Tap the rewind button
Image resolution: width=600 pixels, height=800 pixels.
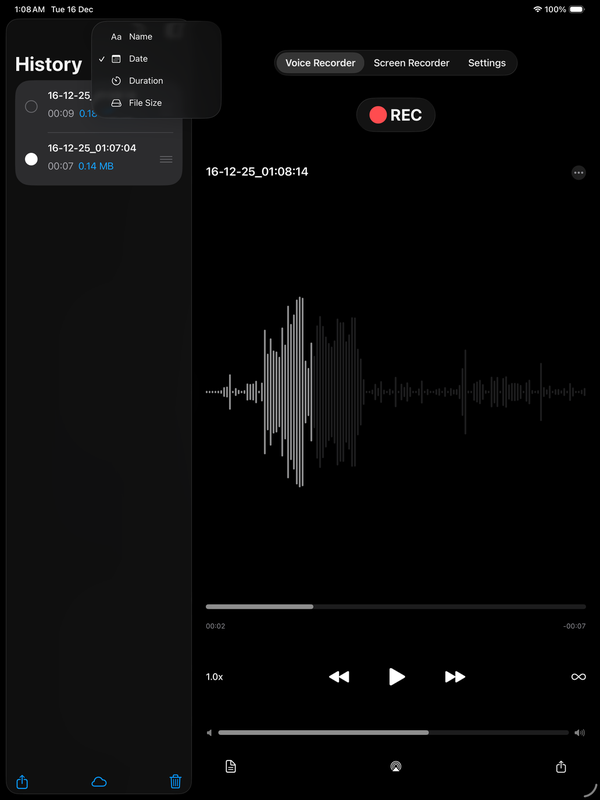[339, 677]
